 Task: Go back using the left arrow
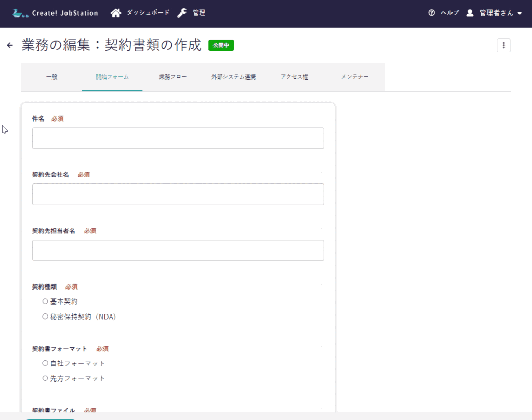[10, 46]
